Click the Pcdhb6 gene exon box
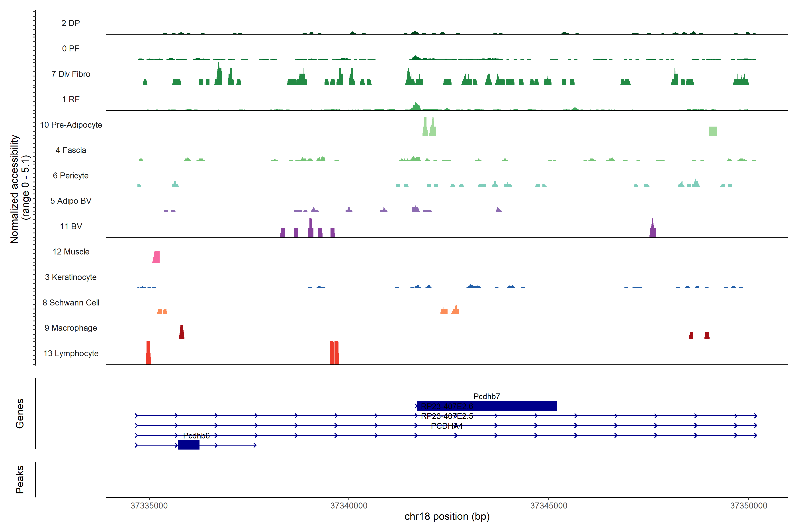Image resolution: width=798 pixels, height=532 pixels. [x=189, y=445]
